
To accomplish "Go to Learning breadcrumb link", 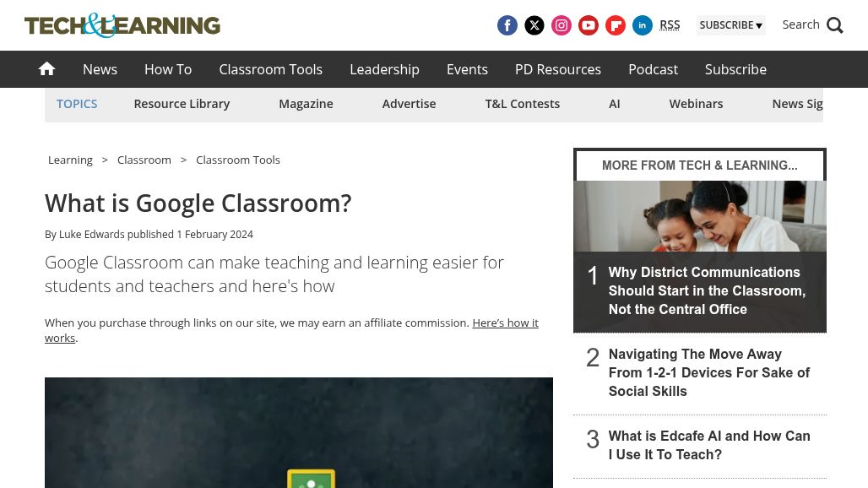I will tap(70, 160).
